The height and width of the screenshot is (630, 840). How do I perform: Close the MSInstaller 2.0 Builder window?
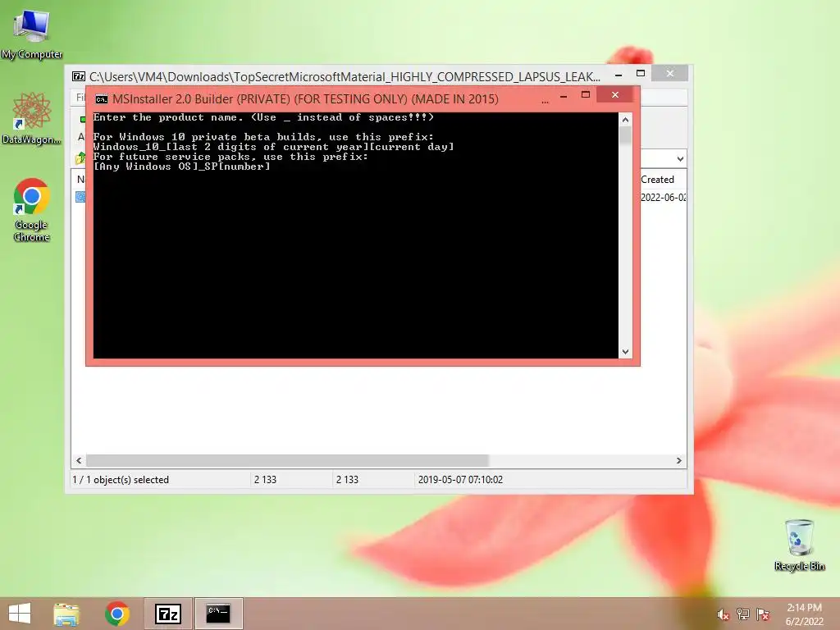(615, 95)
